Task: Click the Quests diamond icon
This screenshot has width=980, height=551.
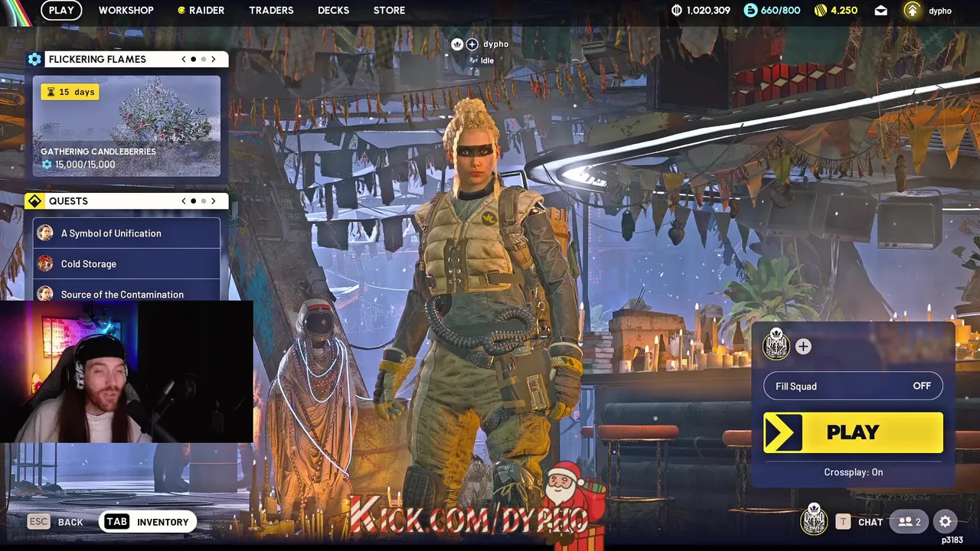Action: click(34, 201)
